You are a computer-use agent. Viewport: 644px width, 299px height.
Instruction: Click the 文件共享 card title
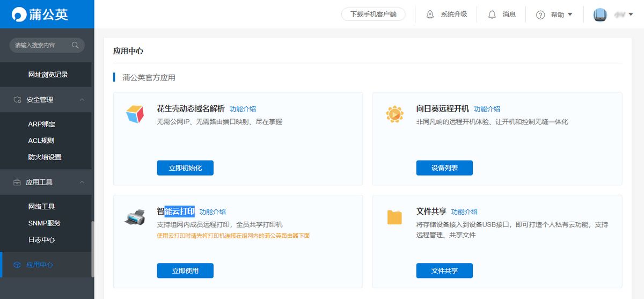(x=431, y=212)
